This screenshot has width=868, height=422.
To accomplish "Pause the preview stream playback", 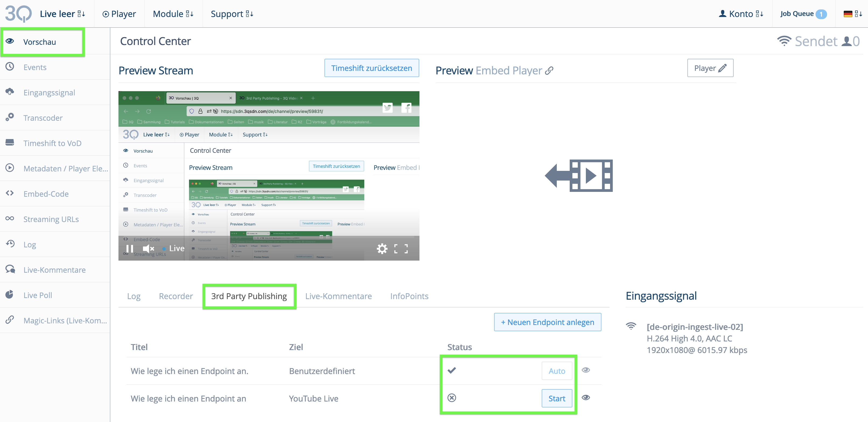I will click(x=129, y=249).
